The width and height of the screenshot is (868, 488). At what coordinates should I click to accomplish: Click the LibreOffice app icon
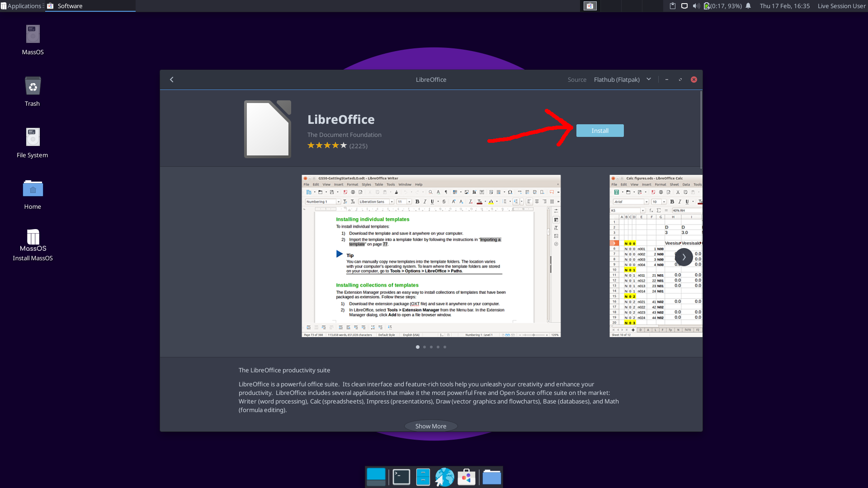click(x=268, y=129)
